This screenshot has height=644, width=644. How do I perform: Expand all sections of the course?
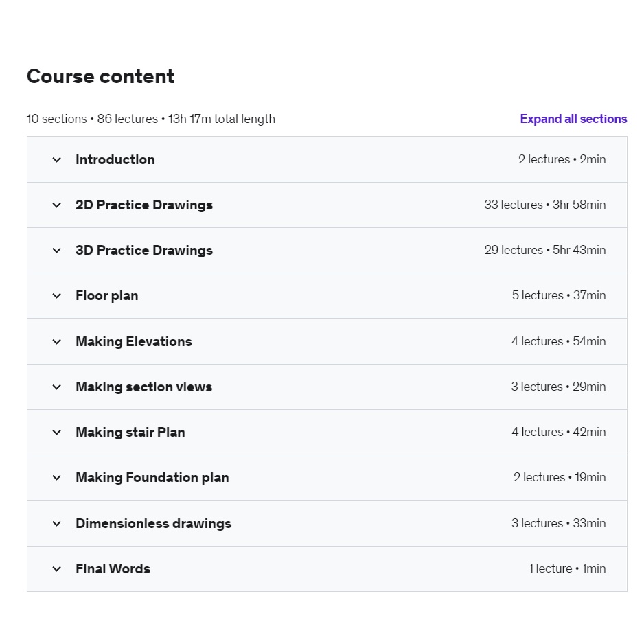point(573,119)
